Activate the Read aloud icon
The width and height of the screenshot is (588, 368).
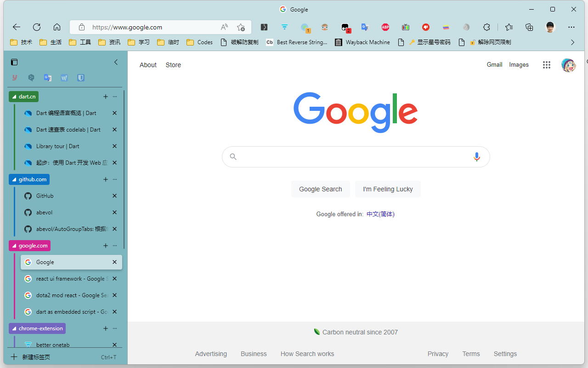[x=224, y=27]
